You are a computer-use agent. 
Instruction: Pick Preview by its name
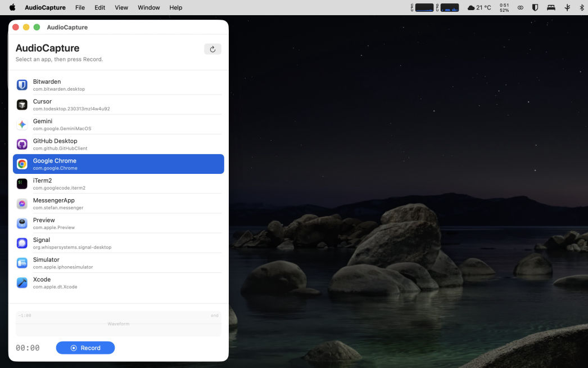click(44, 220)
